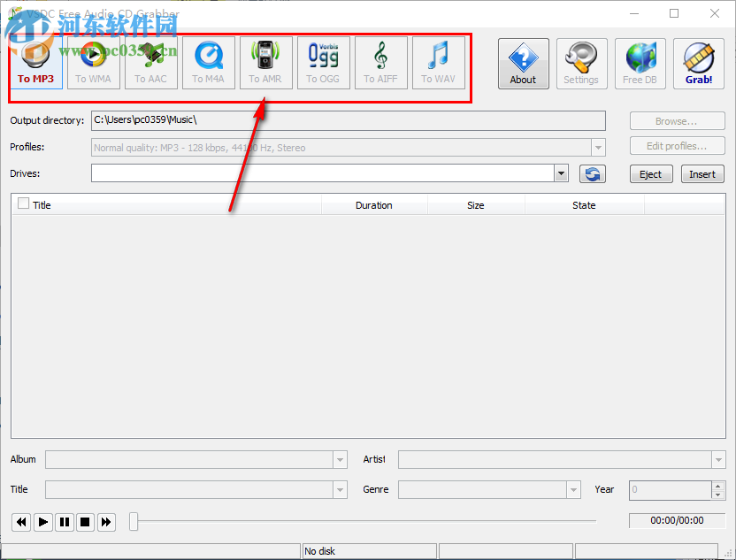736x560 pixels.
Task: Select the To AMR mobile format
Action: tap(265, 62)
